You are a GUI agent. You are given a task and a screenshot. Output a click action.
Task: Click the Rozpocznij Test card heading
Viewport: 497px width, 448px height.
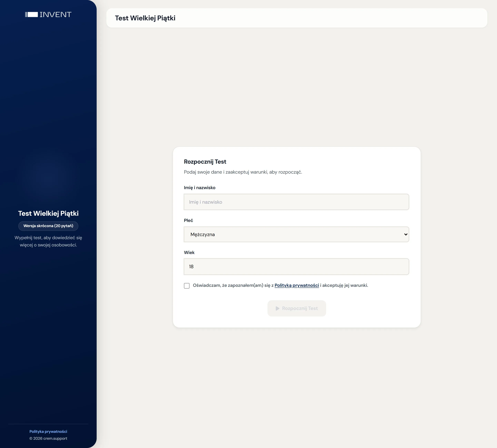205,162
